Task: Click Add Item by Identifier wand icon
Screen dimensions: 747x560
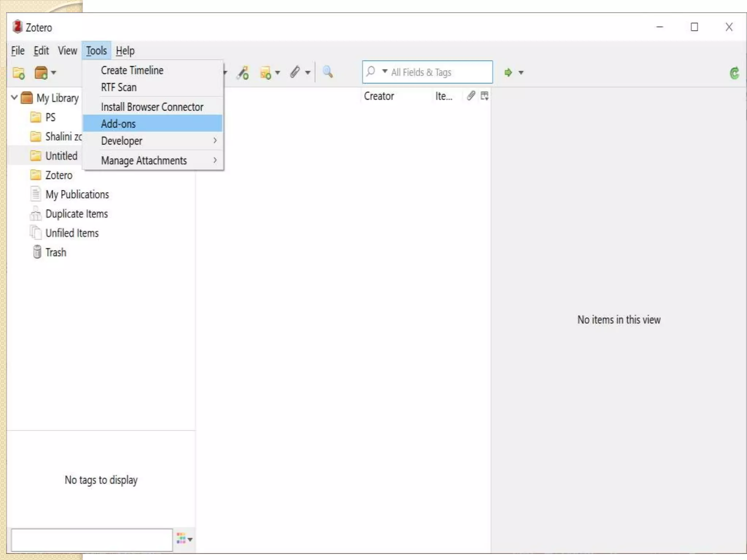Action: 243,73
